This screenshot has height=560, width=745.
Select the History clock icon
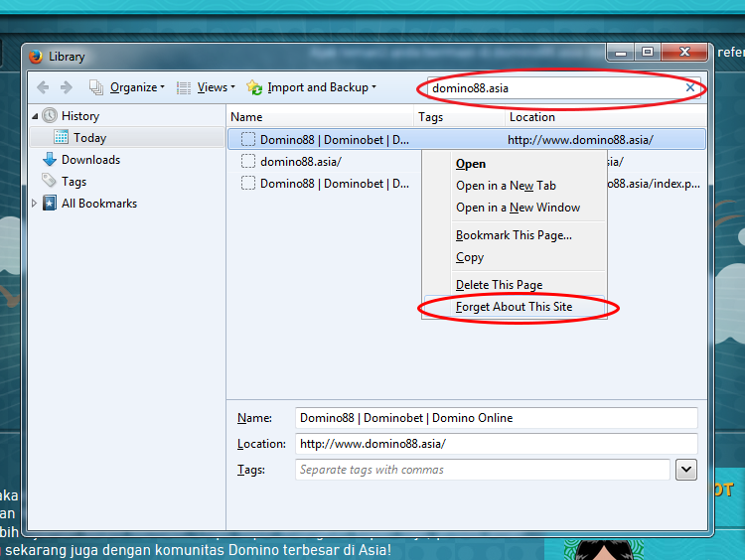[50, 115]
